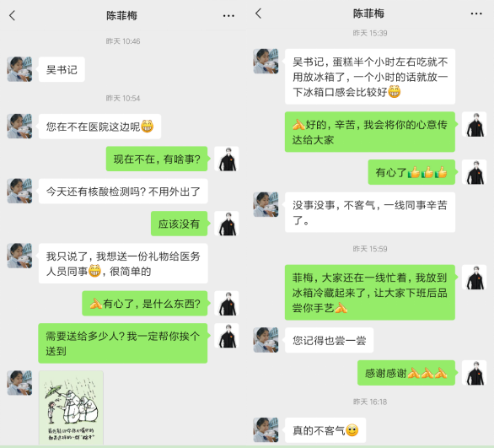
Task: Tap the back arrow in left chat
Action: (x=12, y=15)
